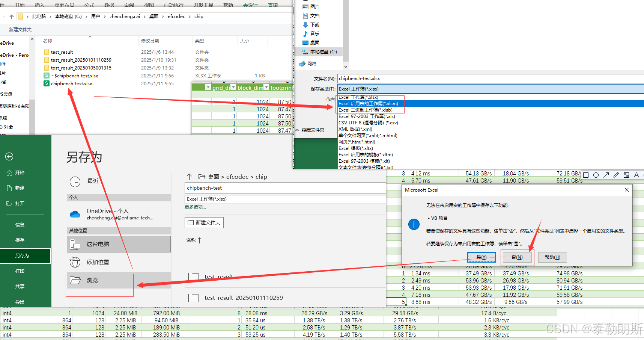Select 另存为 in backstage menu
644x340 pixels.
click(x=25, y=256)
